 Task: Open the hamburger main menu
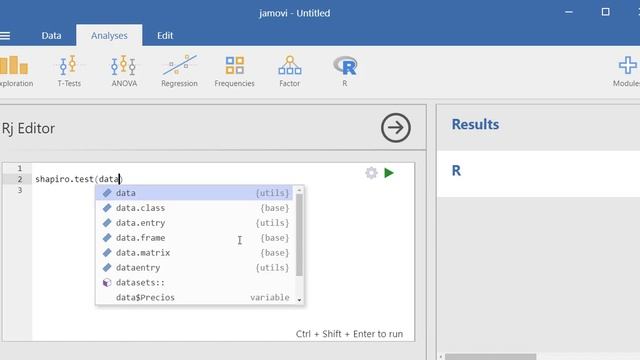click(x=5, y=36)
